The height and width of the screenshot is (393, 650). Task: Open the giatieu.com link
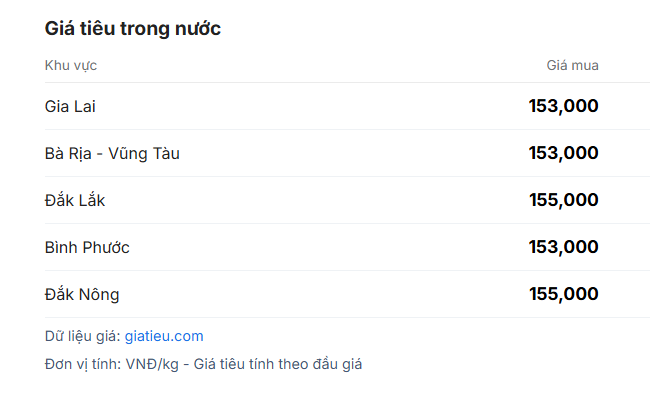click(164, 336)
